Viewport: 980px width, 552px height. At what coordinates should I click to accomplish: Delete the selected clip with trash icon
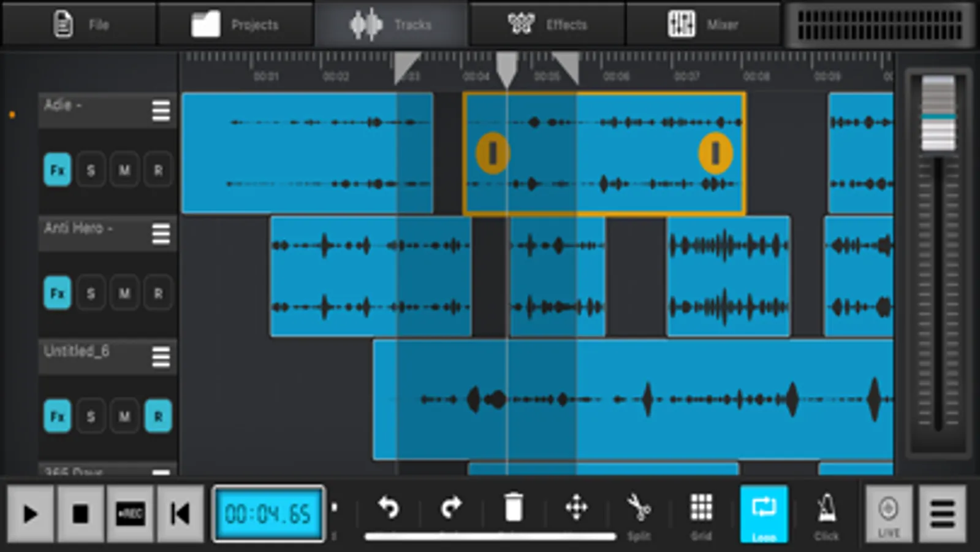[x=514, y=508]
